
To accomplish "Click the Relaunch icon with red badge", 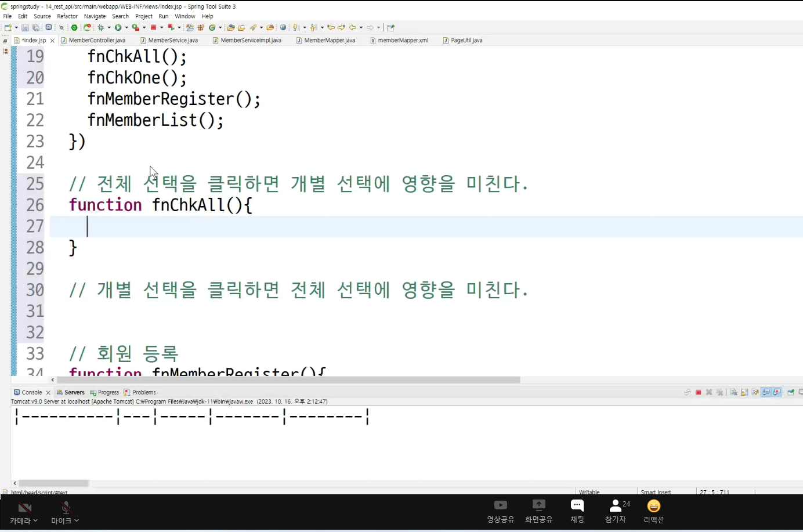I will point(88,27).
